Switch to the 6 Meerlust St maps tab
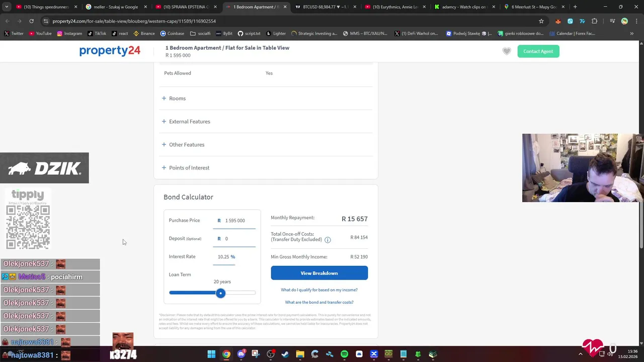 point(533,7)
